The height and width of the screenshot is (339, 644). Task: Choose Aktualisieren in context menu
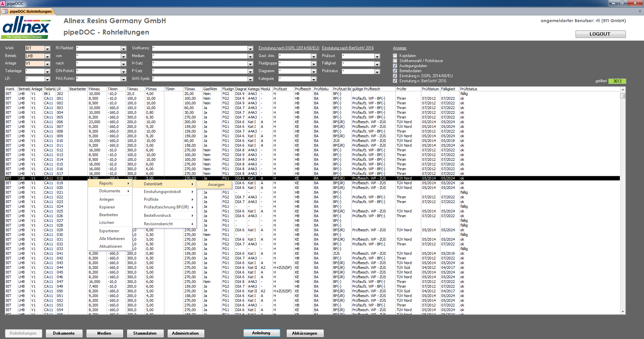[x=110, y=246]
